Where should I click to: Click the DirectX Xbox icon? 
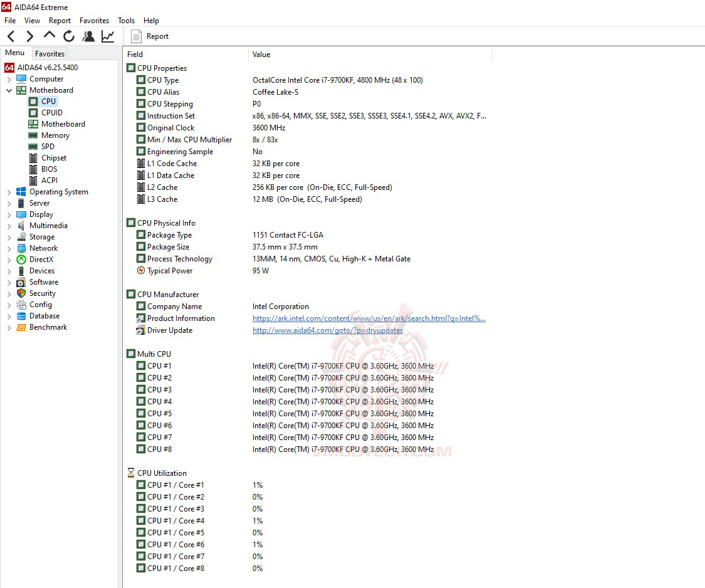pyautogui.click(x=21, y=259)
